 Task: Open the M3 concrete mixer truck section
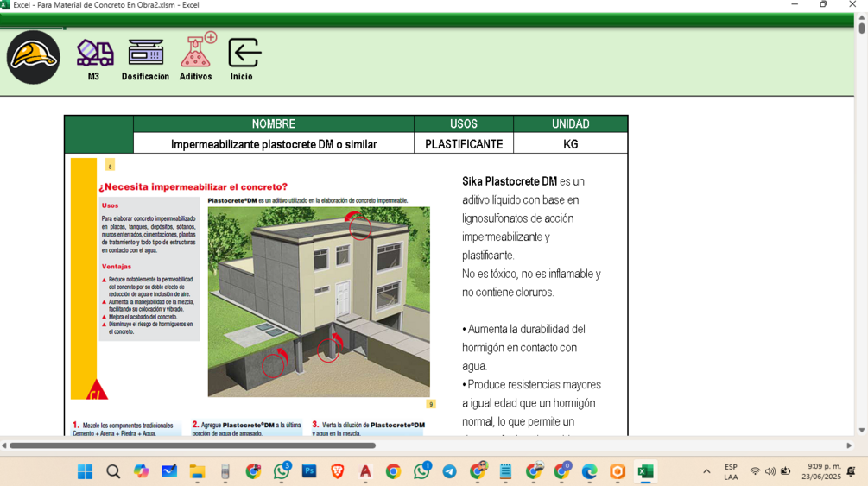95,54
